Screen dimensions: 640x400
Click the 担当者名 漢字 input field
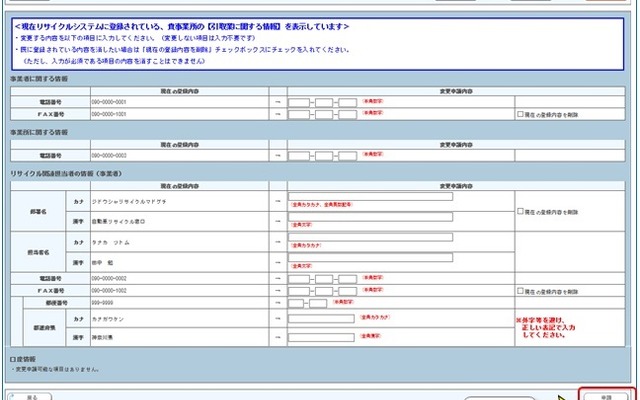pyautogui.click(x=371, y=258)
